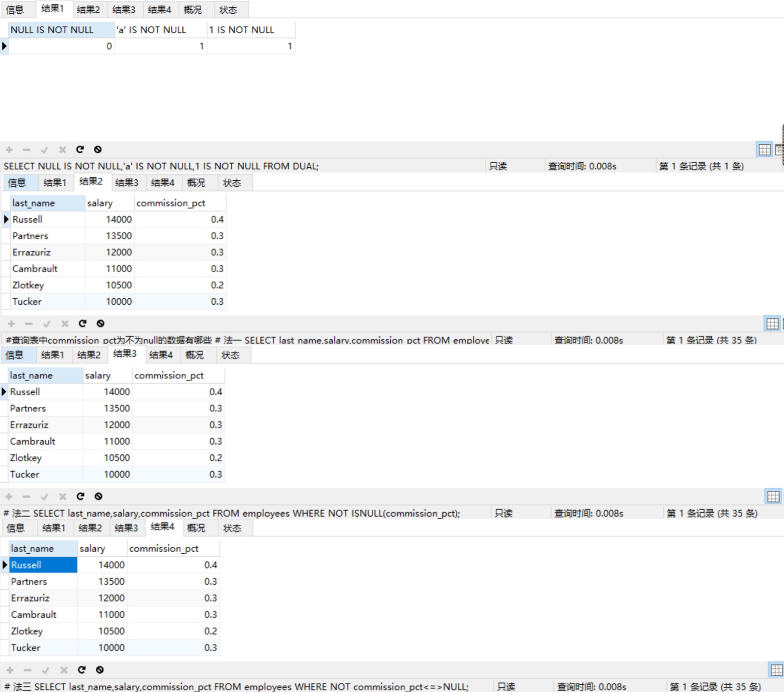784x692 pixels.
Task: Open 信息 tab in the panel with 结果1 active
Action: click(x=15, y=9)
